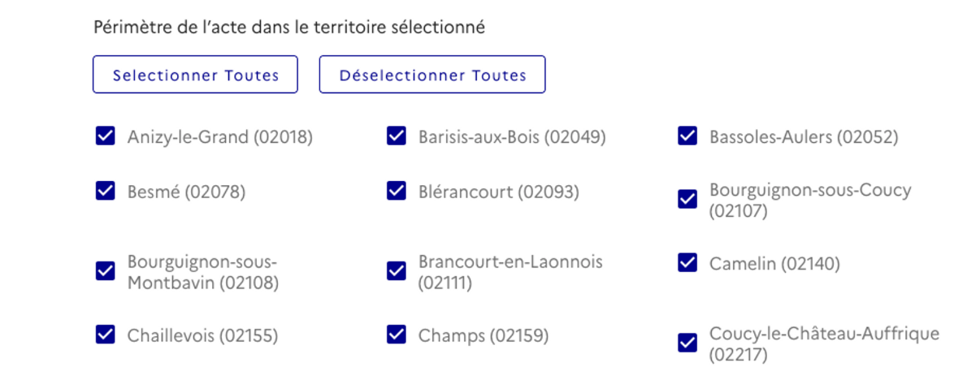Toggle Blérancourt (02093) checkbox
The height and width of the screenshot is (380, 980).
click(x=397, y=191)
